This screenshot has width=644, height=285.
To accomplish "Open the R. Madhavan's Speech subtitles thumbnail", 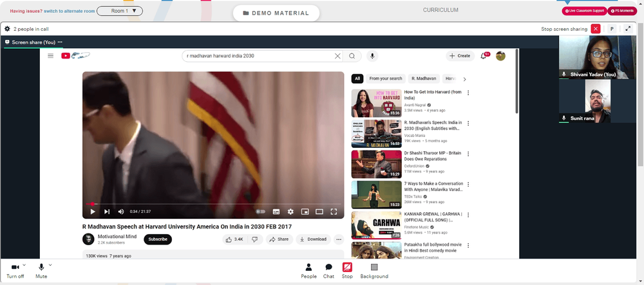I will point(377,134).
